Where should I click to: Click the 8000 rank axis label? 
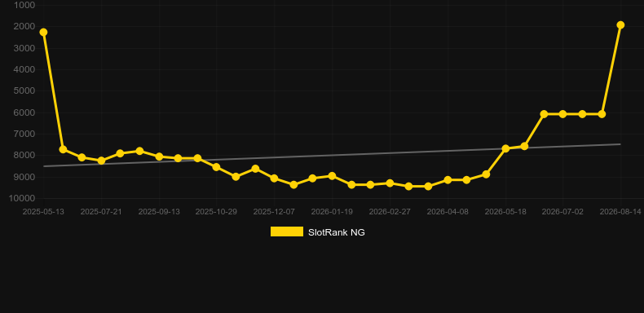point(24,155)
